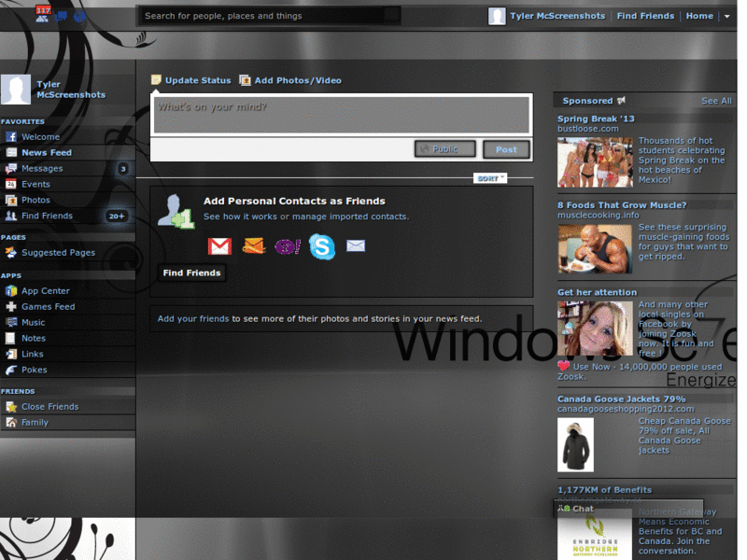Click the Post button
The width and height of the screenshot is (747, 560).
point(506,149)
